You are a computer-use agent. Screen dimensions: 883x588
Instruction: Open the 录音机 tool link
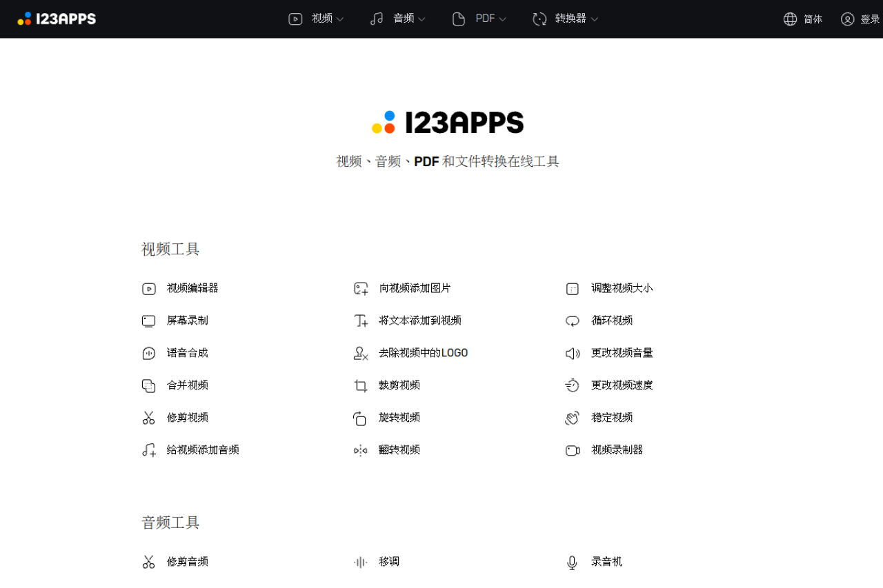(607, 562)
